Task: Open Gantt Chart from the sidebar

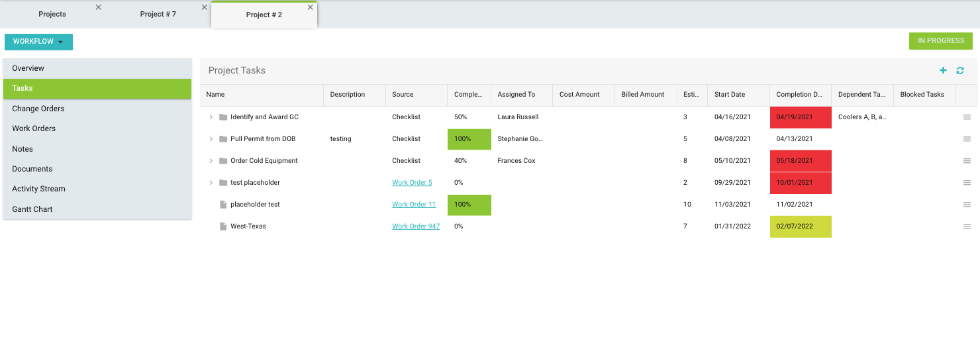Action: tap(32, 209)
